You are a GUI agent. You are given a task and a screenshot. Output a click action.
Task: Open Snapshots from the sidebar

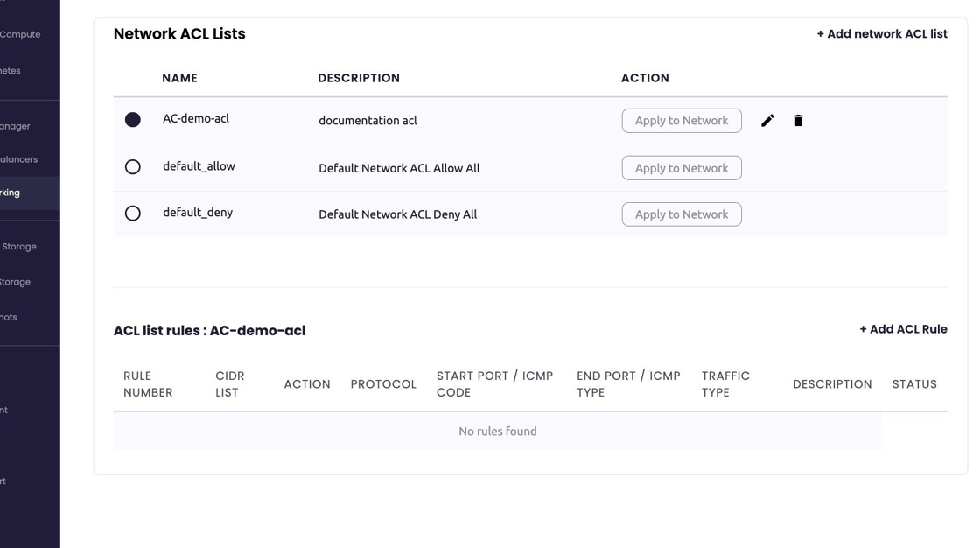click(x=9, y=317)
